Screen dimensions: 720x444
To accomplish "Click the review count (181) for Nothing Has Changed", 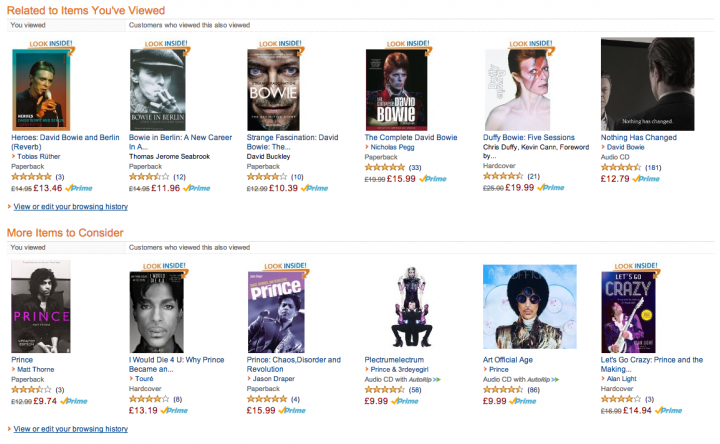I will pyautogui.click(x=653, y=168).
